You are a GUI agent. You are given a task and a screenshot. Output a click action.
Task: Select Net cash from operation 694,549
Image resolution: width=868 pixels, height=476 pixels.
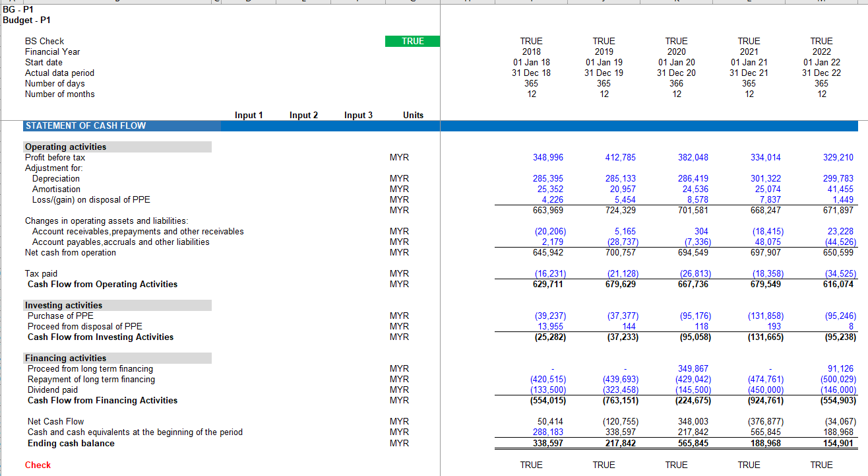693,252
